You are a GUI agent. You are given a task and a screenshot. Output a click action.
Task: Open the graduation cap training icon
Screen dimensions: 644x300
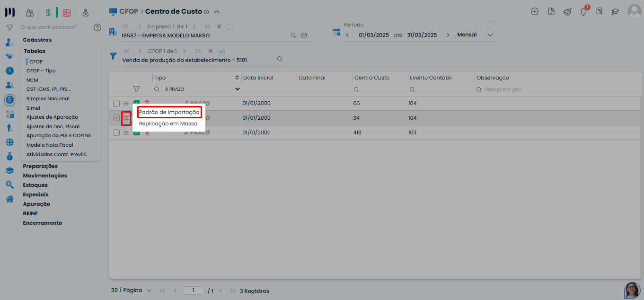(616, 12)
